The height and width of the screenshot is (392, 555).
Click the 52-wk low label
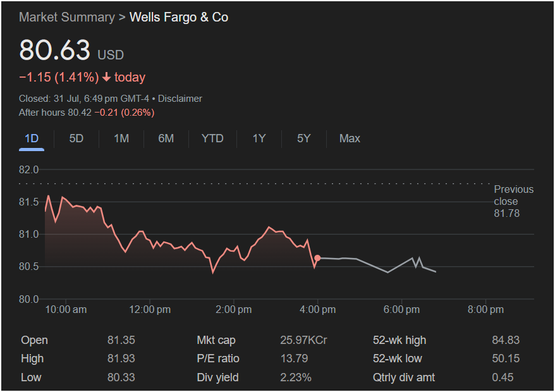pyautogui.click(x=397, y=358)
